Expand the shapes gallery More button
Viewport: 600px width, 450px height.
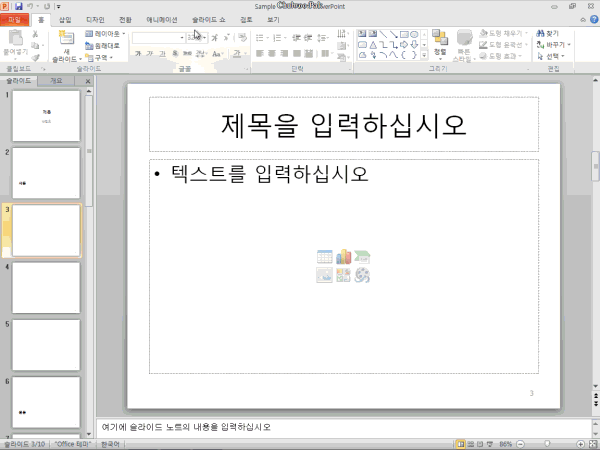tap(424, 55)
